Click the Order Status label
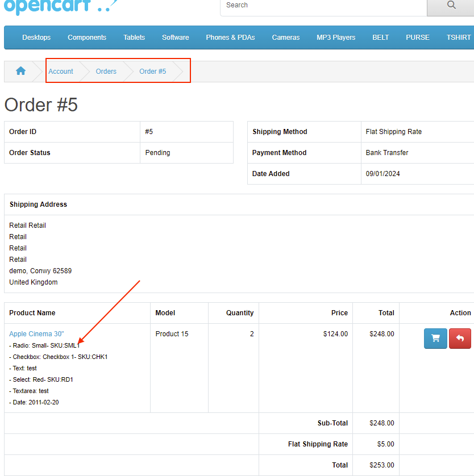The height and width of the screenshot is (476, 474). point(30,153)
